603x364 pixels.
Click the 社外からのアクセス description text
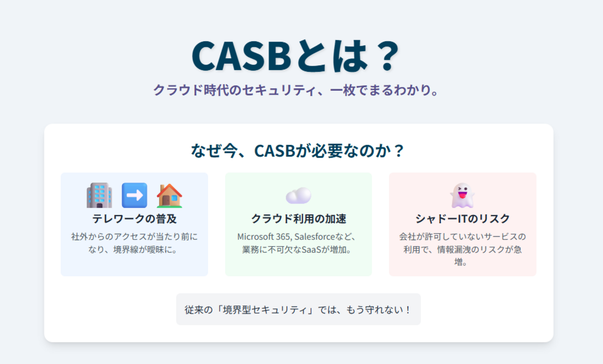click(x=135, y=243)
